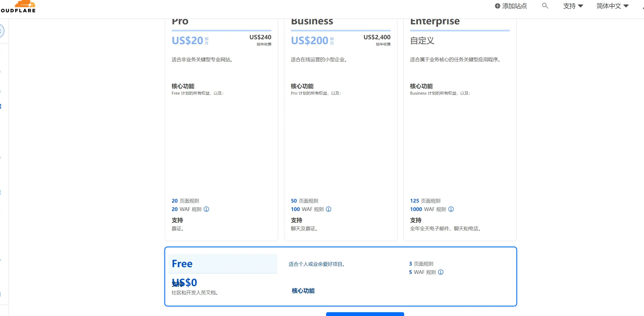Click info icon beside Business's 100 WAF 规则
The image size is (644, 316).
point(328,209)
